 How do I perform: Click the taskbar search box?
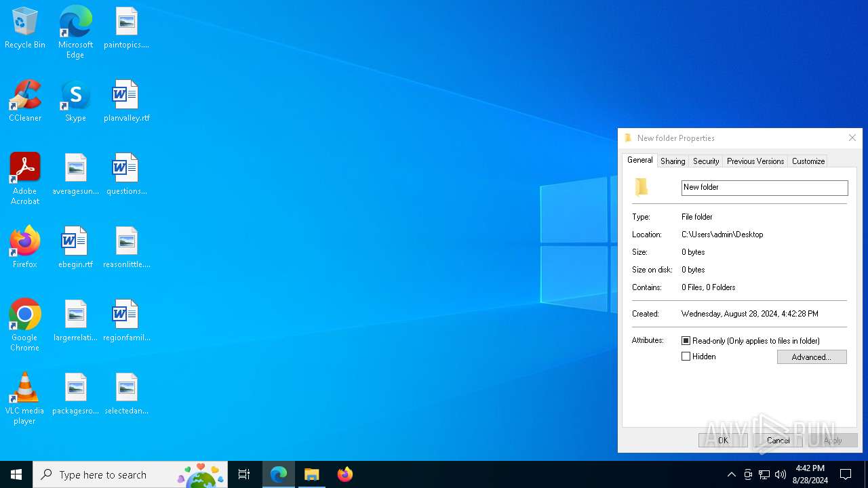coord(130,474)
